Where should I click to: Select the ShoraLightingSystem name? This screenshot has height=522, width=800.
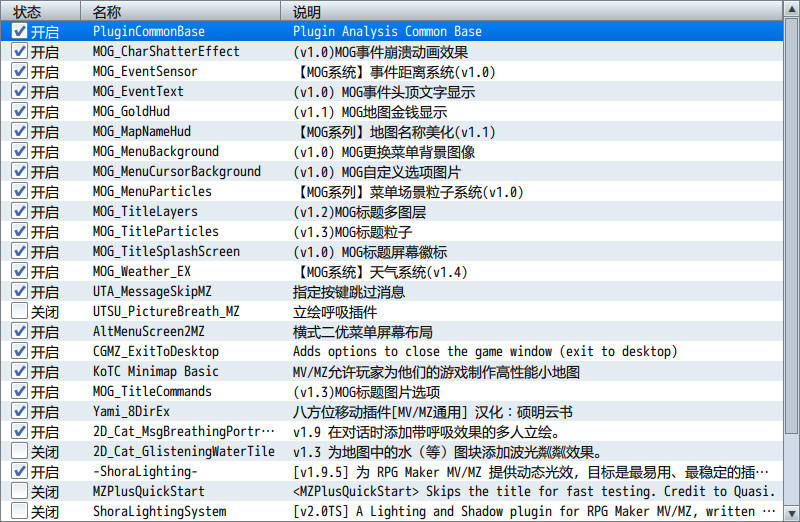point(159,511)
